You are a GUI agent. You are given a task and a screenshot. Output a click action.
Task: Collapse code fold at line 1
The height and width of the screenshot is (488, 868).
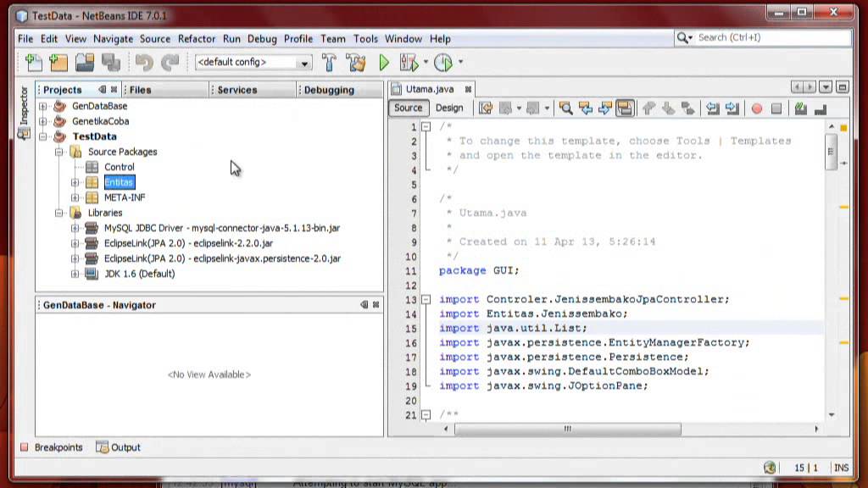(x=426, y=127)
